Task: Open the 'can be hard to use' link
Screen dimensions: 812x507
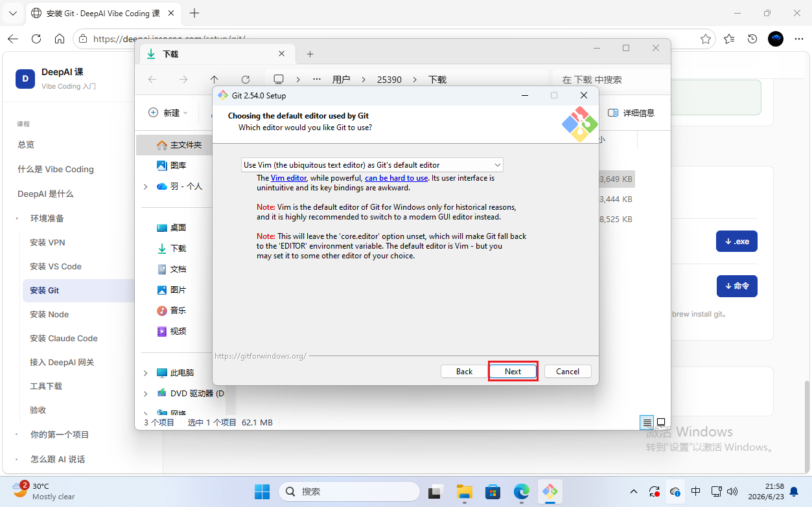Action: pyautogui.click(x=396, y=178)
